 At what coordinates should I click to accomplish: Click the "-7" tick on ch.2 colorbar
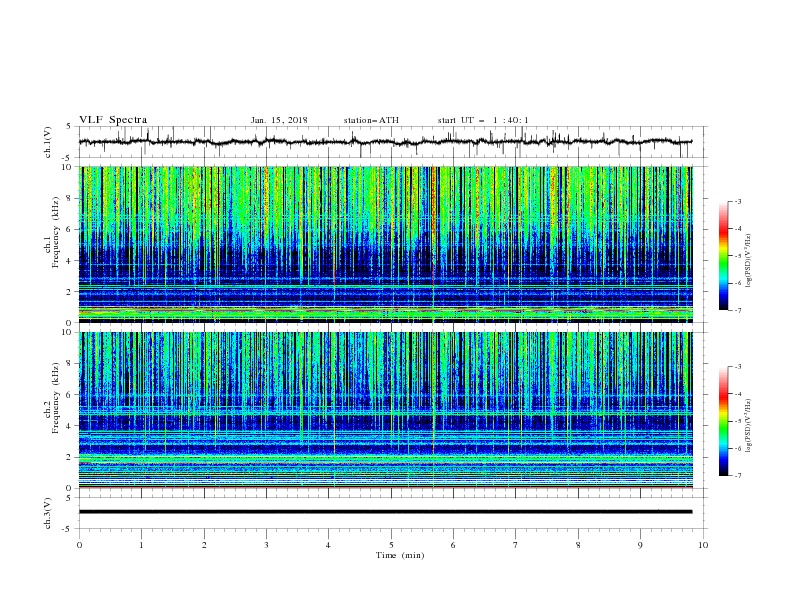[738, 475]
